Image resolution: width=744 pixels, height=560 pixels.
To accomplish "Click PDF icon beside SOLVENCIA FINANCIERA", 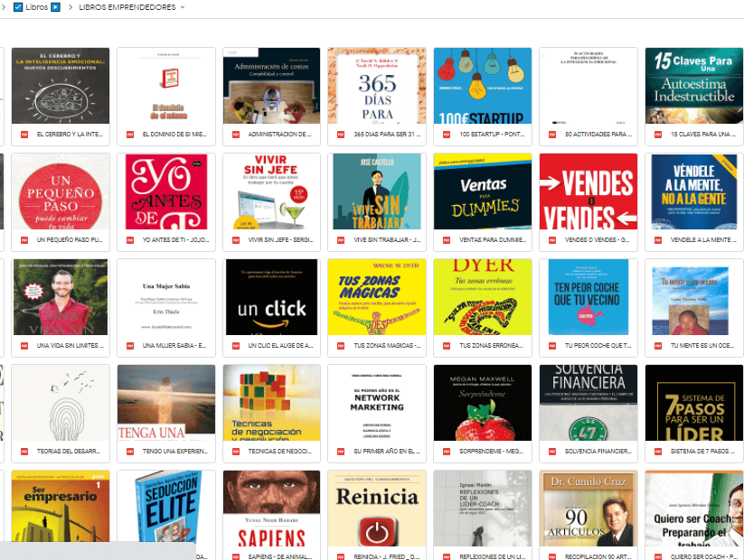I will coord(552,452).
